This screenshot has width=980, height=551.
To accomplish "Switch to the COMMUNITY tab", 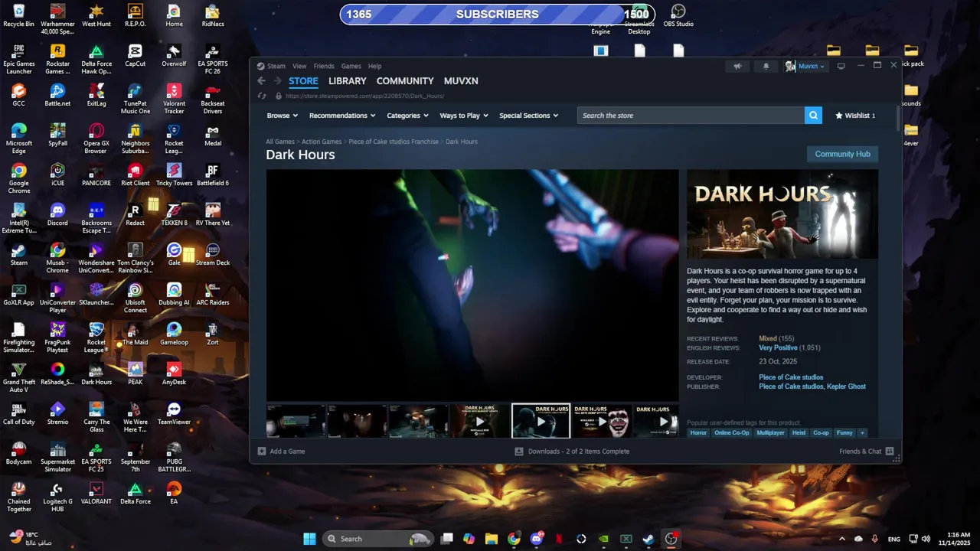I will 405,81.
